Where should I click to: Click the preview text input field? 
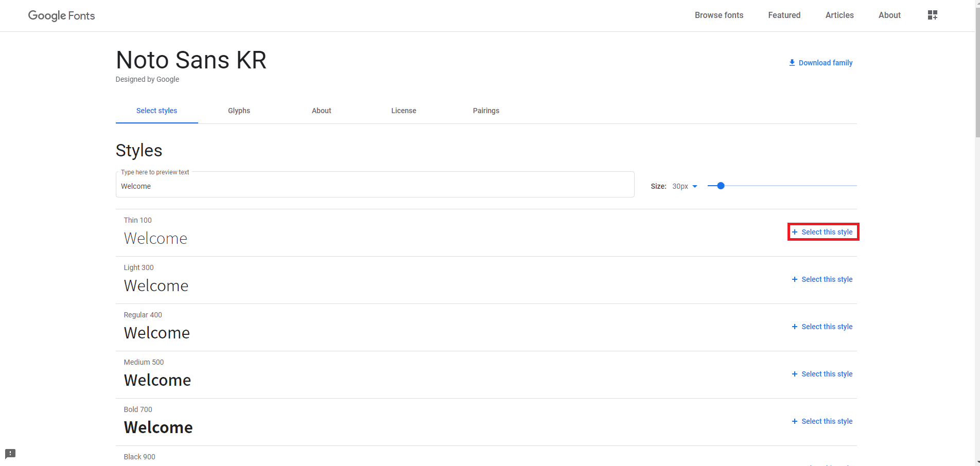point(375,185)
